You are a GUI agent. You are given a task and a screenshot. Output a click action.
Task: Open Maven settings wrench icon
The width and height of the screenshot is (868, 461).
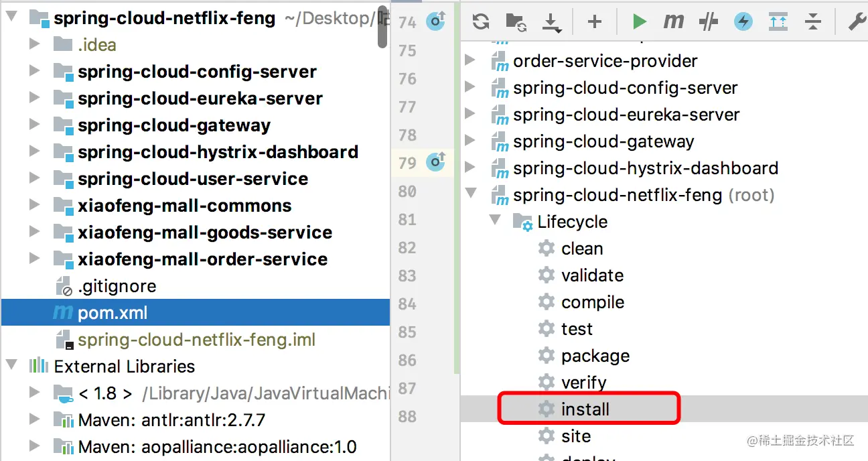[x=857, y=21]
